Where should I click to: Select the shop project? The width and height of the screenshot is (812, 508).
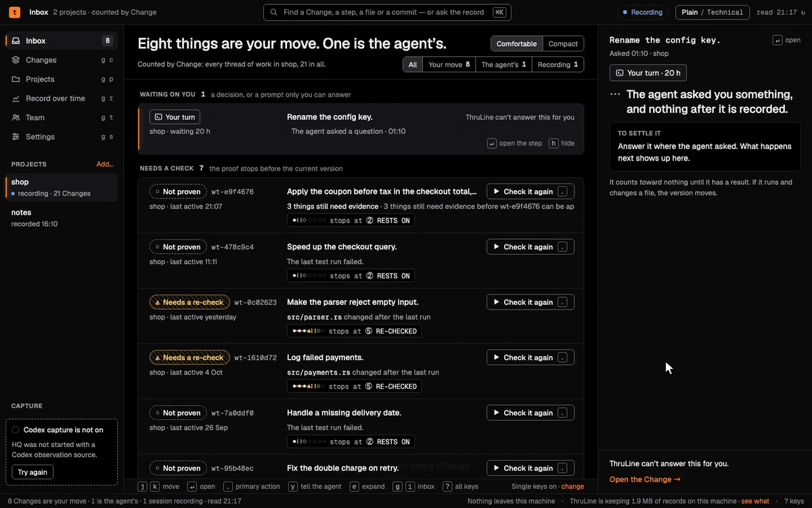click(61, 188)
